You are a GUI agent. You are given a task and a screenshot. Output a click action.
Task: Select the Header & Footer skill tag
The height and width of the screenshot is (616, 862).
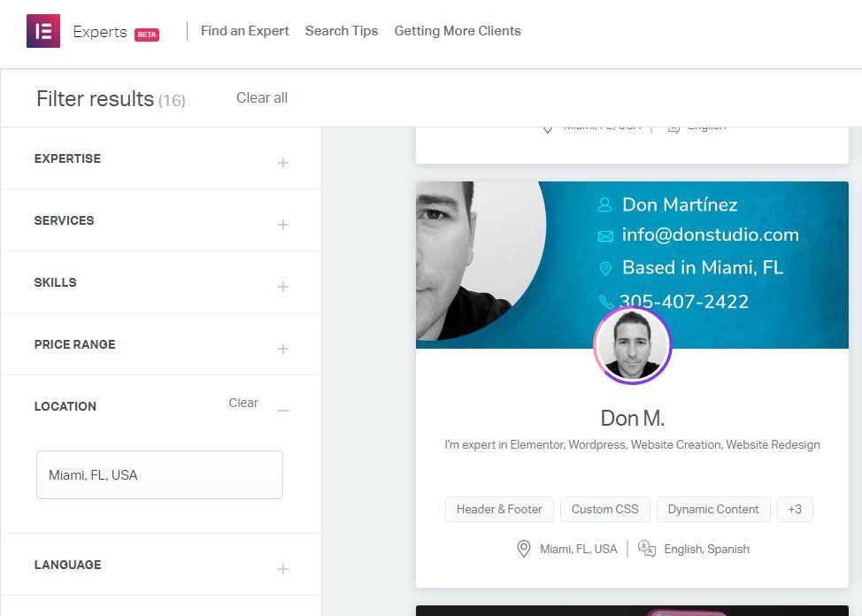499,509
